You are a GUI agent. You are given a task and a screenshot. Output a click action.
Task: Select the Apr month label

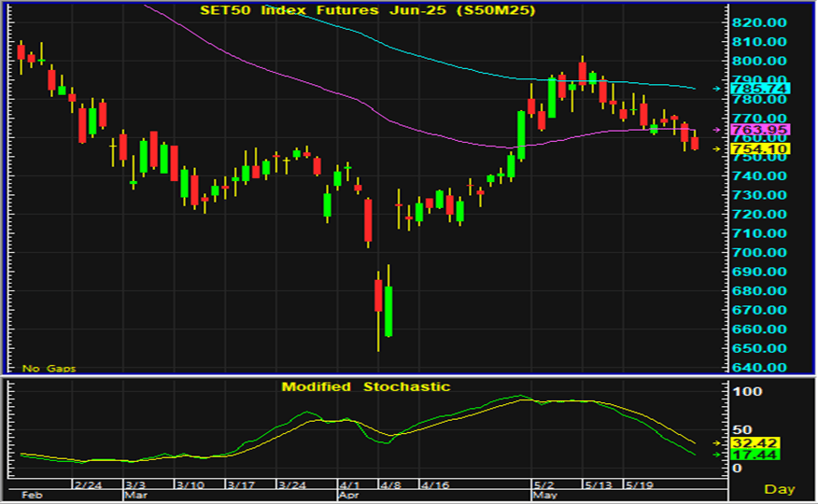(x=352, y=497)
